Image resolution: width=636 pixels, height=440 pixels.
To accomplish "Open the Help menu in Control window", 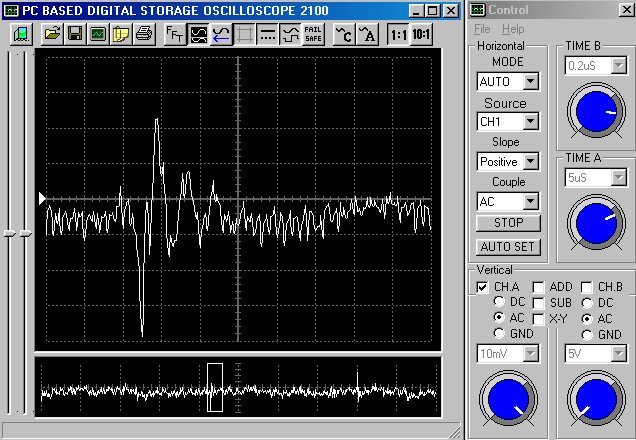I will (x=512, y=29).
